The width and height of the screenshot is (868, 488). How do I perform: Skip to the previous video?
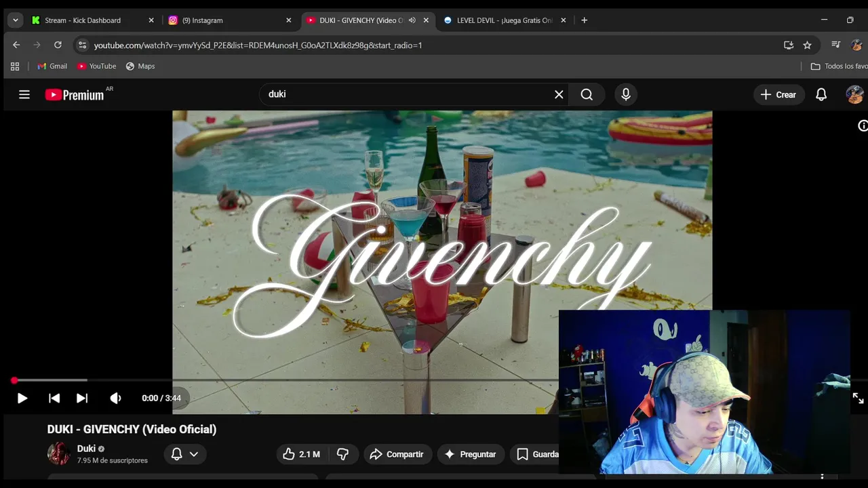click(54, 398)
